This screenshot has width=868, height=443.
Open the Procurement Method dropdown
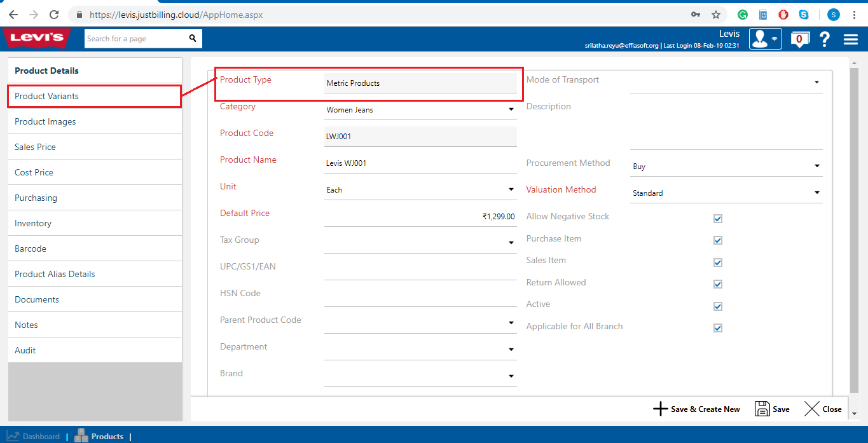[x=726, y=167]
